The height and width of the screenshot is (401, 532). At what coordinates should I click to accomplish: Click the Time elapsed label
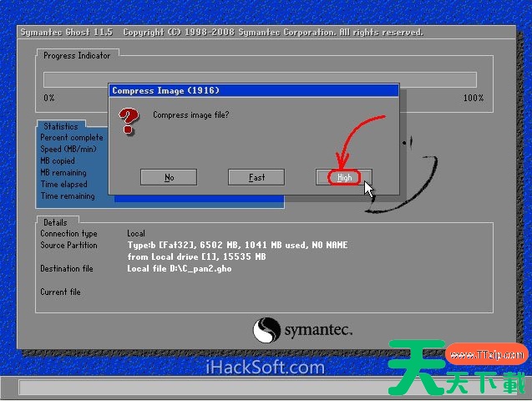(63, 185)
